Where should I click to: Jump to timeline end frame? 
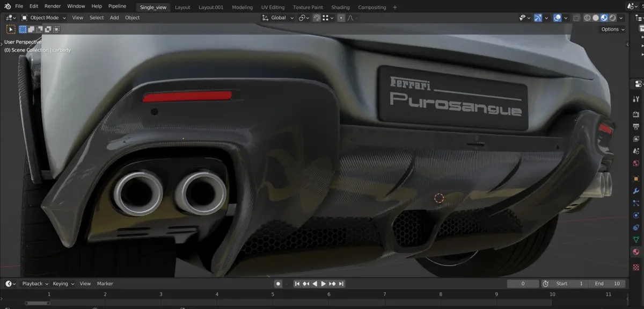pos(341,284)
